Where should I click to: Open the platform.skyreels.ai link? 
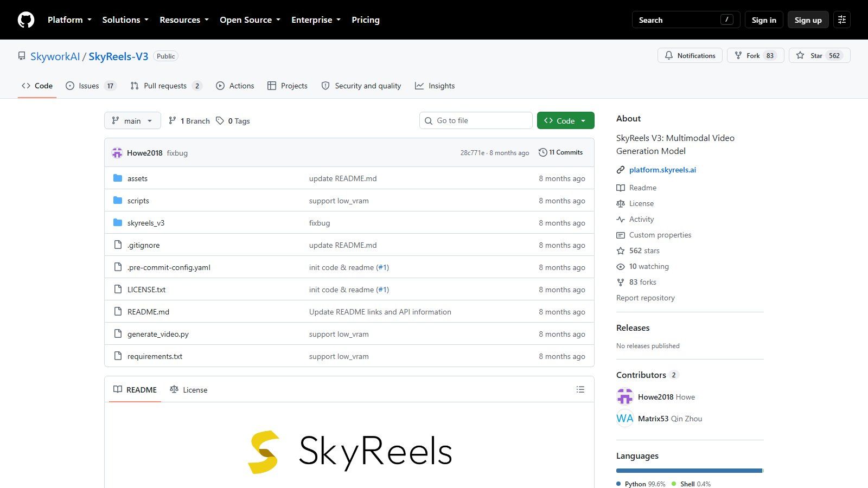662,170
